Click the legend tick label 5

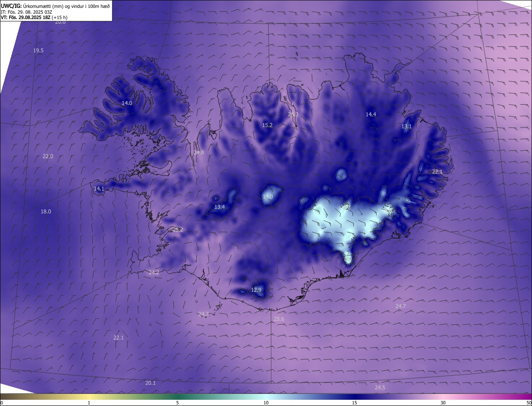coord(177,403)
